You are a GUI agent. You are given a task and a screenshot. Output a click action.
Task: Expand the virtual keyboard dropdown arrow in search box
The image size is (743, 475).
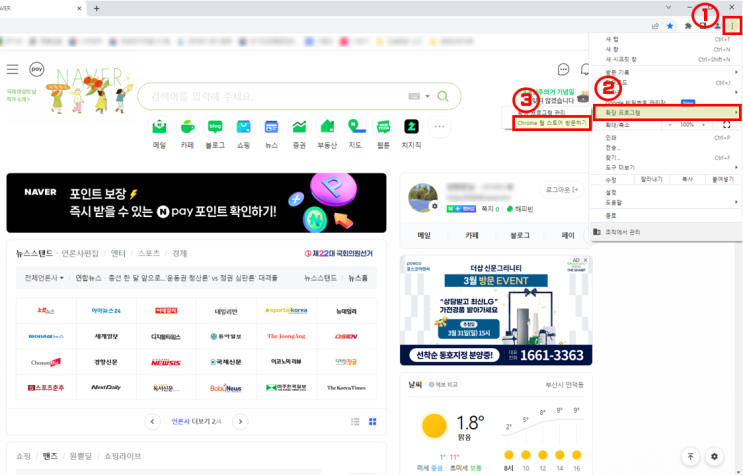pyautogui.click(x=427, y=96)
